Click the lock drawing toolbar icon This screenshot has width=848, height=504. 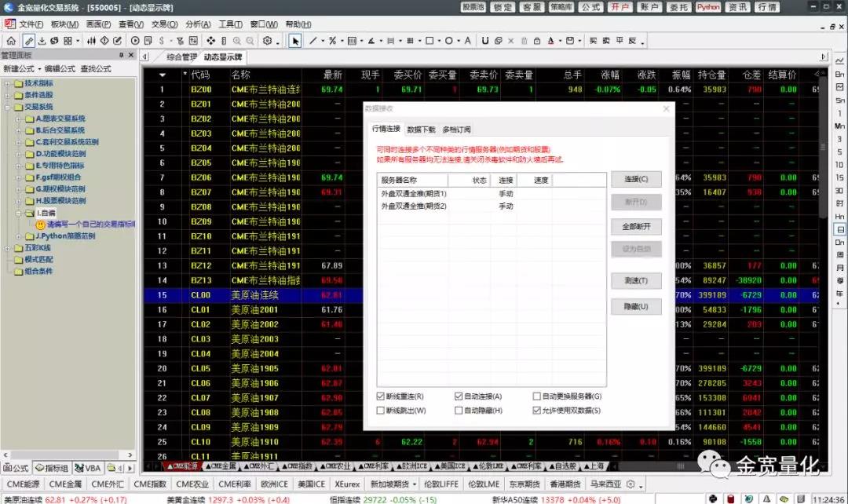click(537, 41)
